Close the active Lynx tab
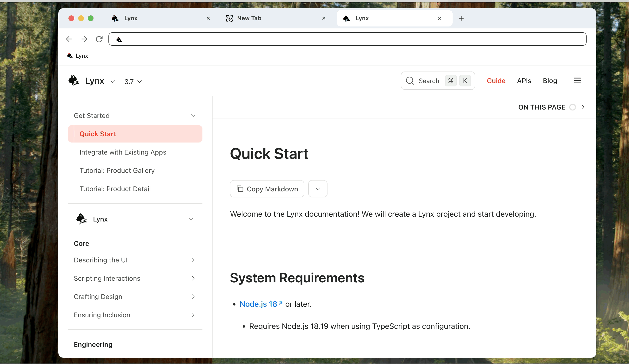 [x=440, y=18]
